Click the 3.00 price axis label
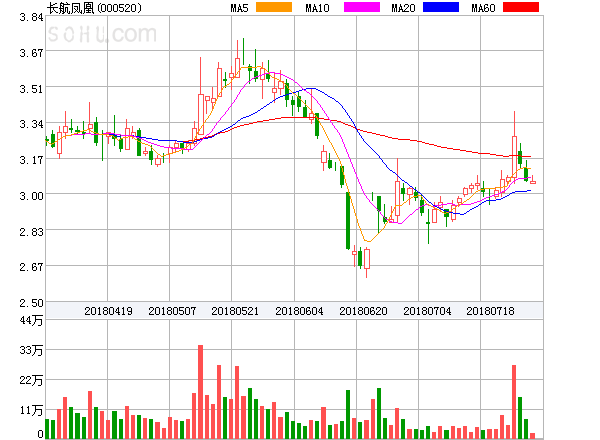The image size is (600, 440). pos(31,196)
